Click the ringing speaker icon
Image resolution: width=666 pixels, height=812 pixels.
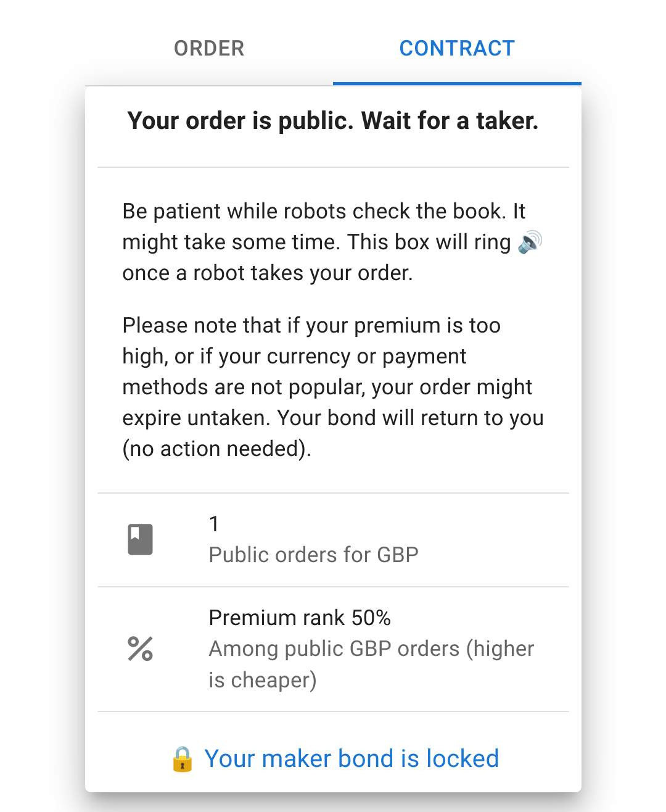point(530,242)
